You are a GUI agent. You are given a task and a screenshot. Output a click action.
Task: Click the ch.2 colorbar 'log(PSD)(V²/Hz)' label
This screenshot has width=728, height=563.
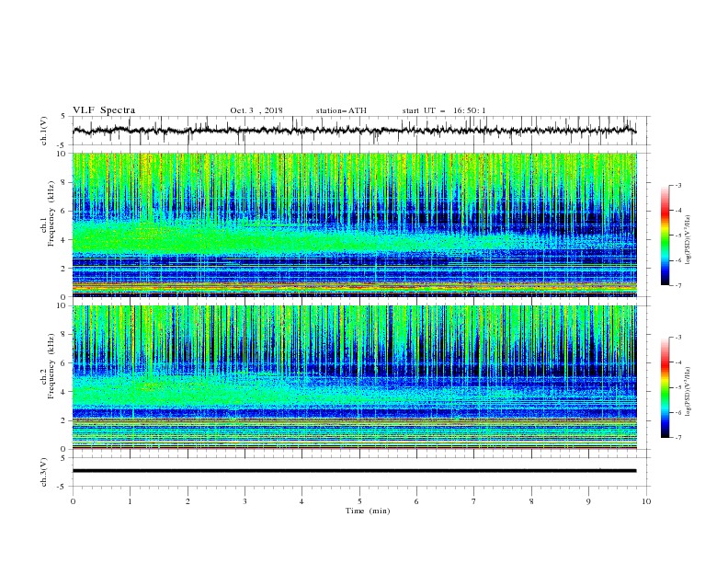coord(689,391)
